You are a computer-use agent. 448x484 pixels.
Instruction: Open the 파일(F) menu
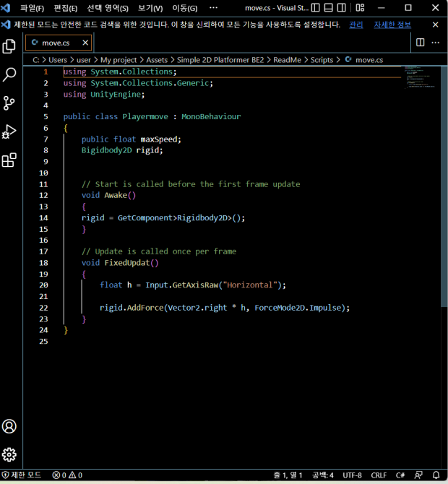point(32,8)
